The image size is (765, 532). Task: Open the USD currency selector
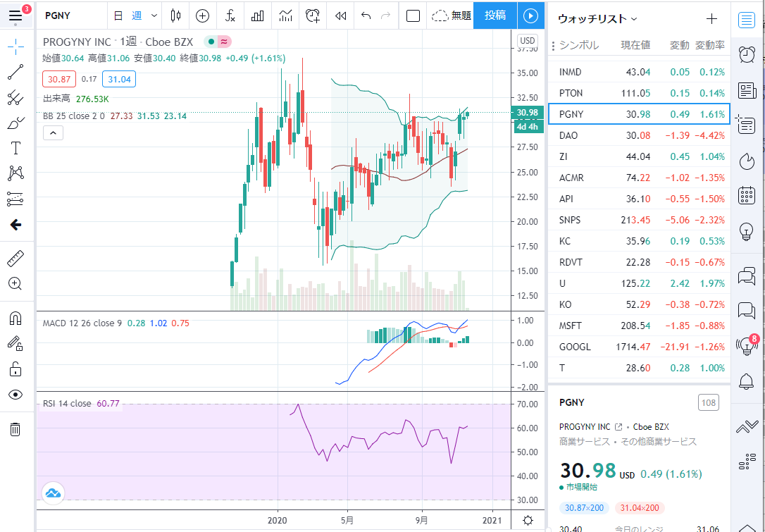[x=528, y=40]
